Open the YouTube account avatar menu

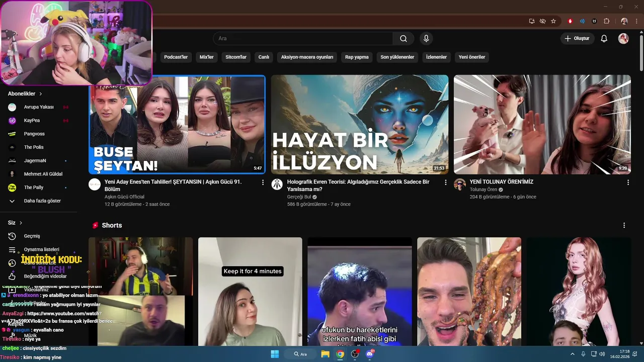(623, 39)
